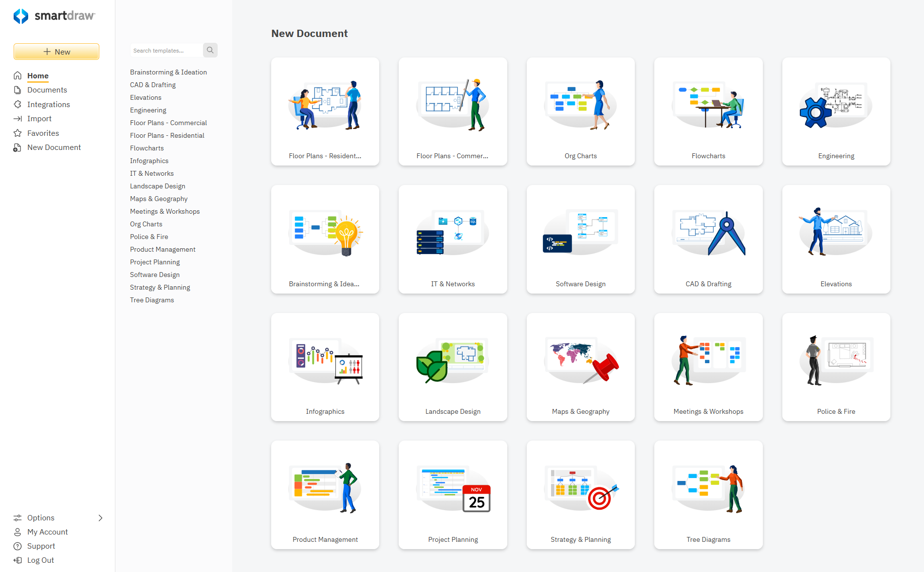924x572 pixels.
Task: Open the Documents section in the sidebar
Action: click(x=47, y=90)
